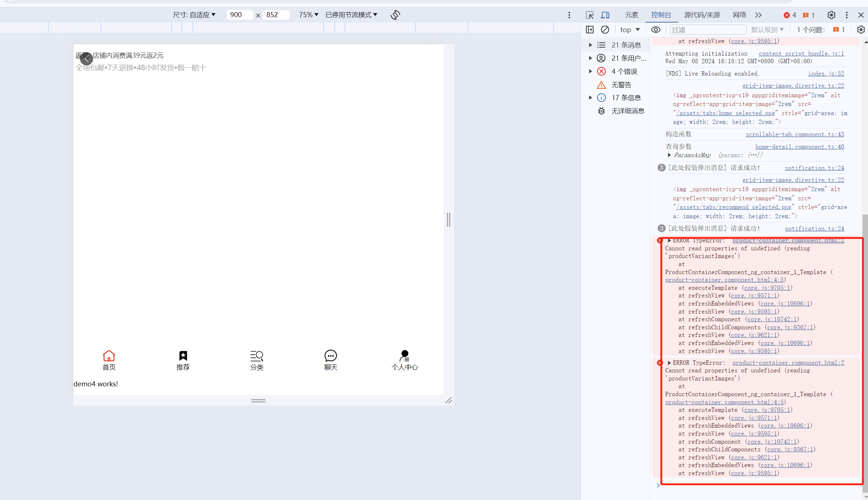Screen dimensions: 868x500
Task: Open DevTools settings gear icon
Action: [x=831, y=15]
